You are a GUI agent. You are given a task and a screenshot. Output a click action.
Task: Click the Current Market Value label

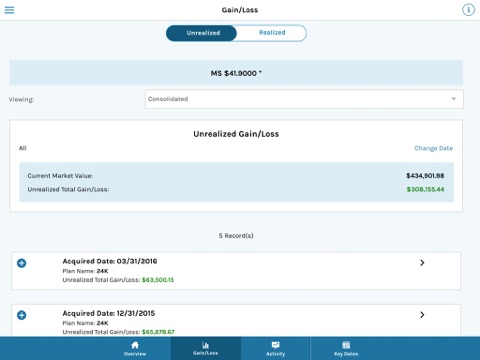(60, 176)
